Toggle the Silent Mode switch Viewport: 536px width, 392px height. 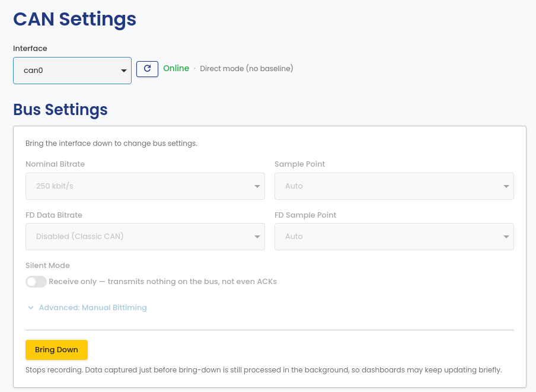pyautogui.click(x=36, y=282)
